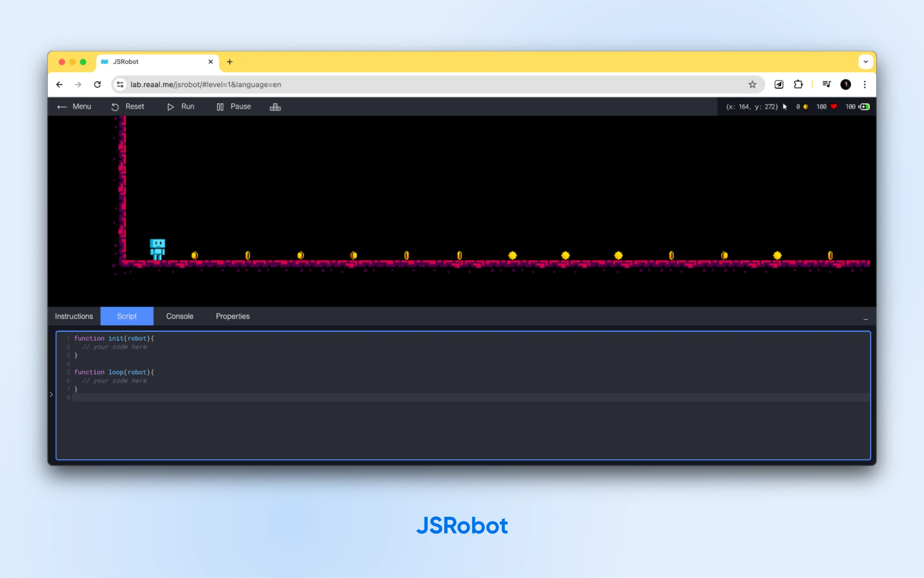Viewport: 924px width, 578px height.
Task: Click the Reset button to restart level
Action: coord(128,107)
